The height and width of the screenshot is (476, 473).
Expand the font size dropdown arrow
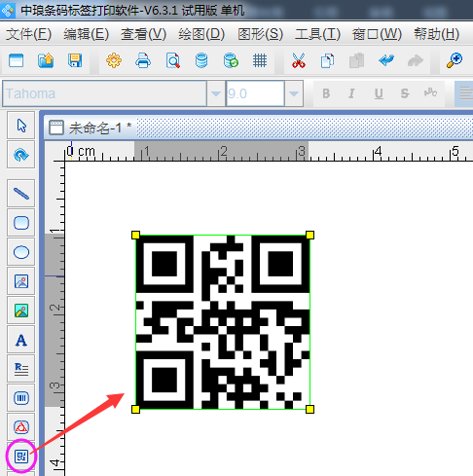pos(294,93)
